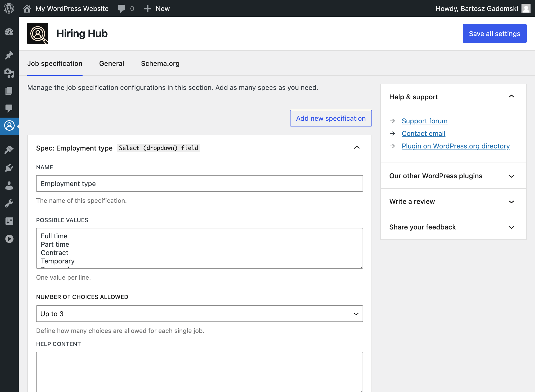Image resolution: width=535 pixels, height=392 pixels.
Task: Click the arrow beside Contact email
Action: [392, 134]
